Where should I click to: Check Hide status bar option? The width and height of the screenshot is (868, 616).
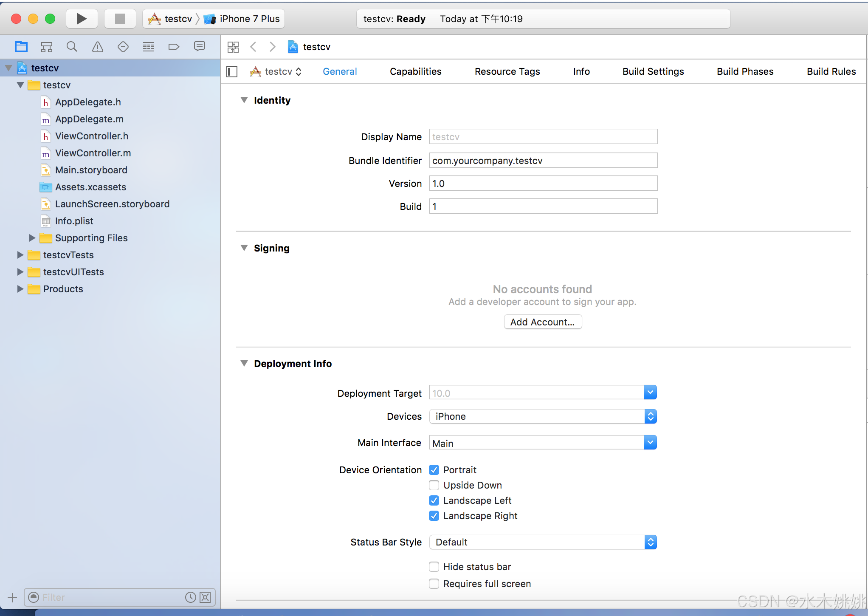(434, 567)
